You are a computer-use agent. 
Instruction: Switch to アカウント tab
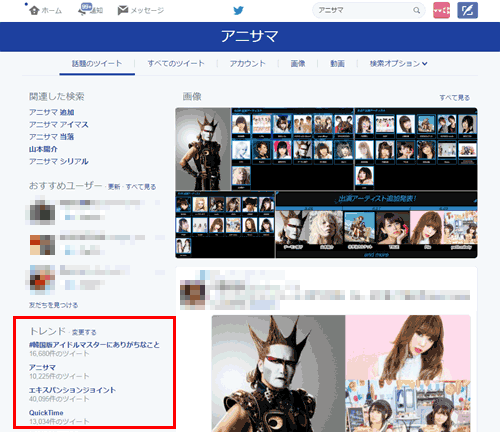247,63
